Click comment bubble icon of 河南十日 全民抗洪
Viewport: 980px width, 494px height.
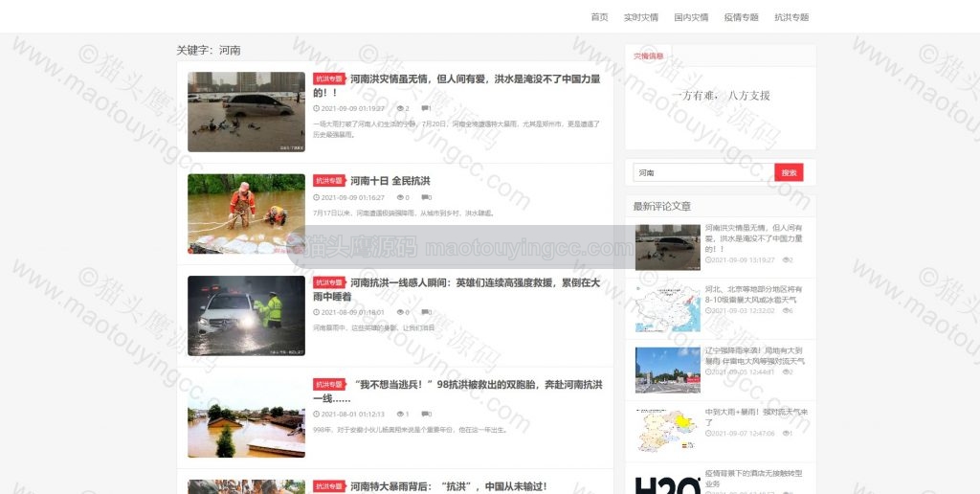[x=424, y=197]
